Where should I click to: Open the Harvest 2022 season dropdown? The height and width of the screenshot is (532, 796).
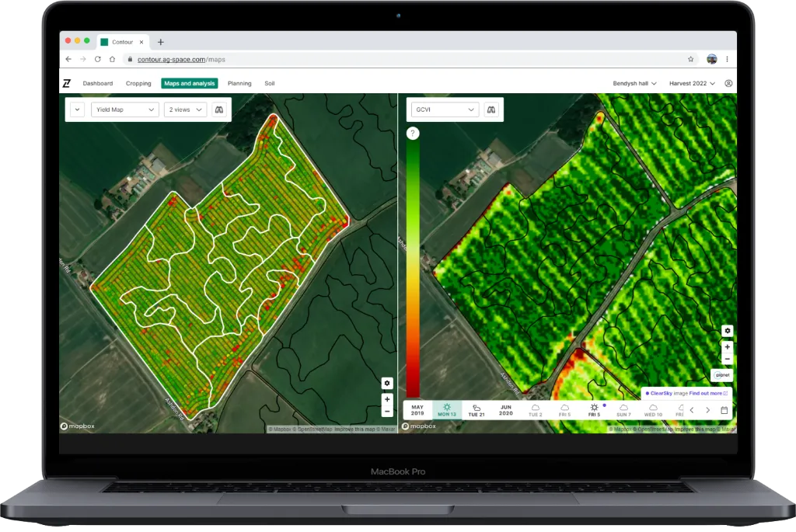coord(692,83)
